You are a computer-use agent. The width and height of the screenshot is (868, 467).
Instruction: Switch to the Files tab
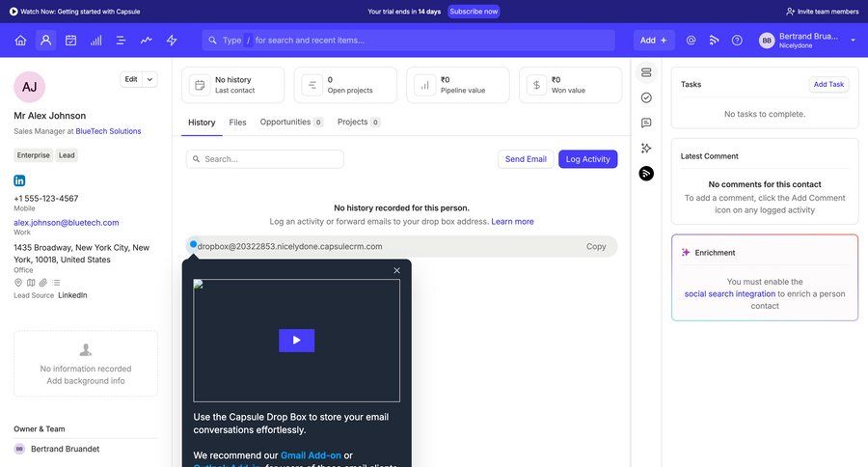point(237,123)
